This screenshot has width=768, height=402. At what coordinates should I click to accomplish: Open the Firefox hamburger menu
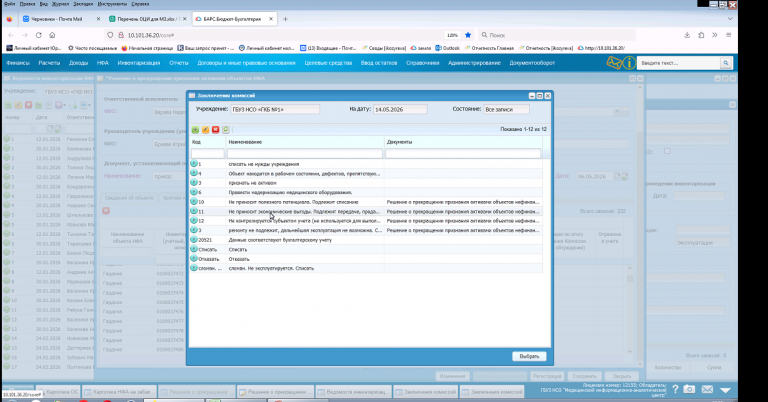point(729,35)
